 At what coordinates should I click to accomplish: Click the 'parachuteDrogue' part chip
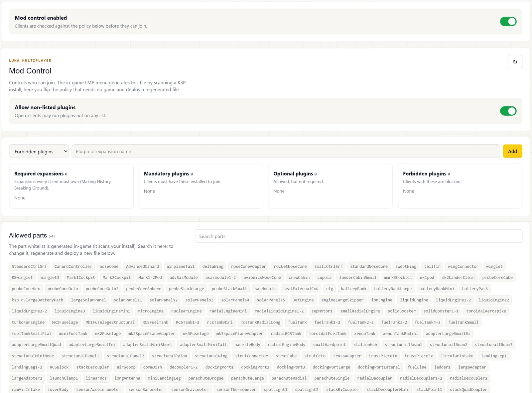click(x=206, y=378)
